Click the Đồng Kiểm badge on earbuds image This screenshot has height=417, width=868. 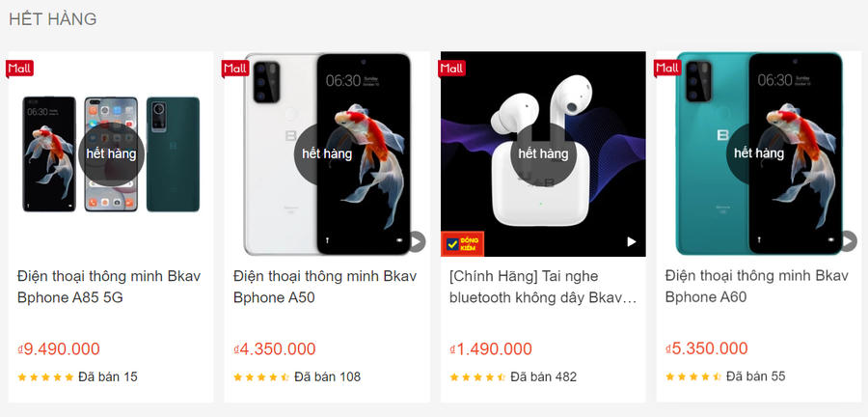463,243
